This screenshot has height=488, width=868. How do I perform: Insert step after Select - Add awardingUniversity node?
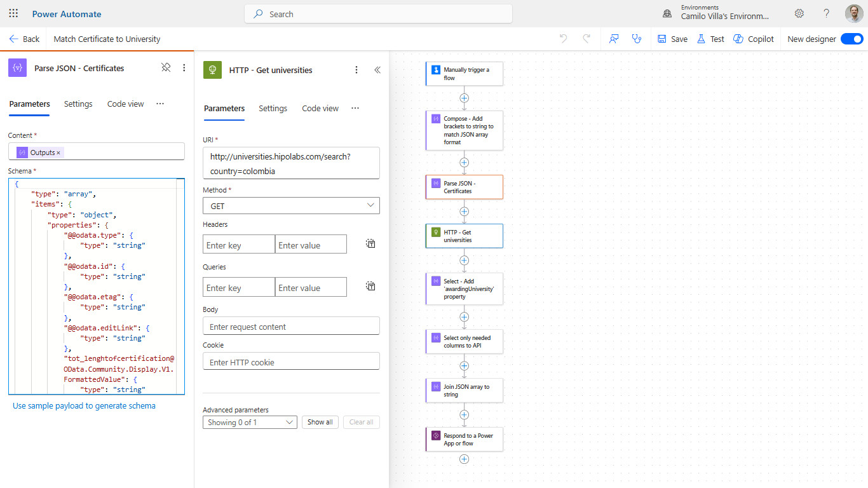click(464, 317)
